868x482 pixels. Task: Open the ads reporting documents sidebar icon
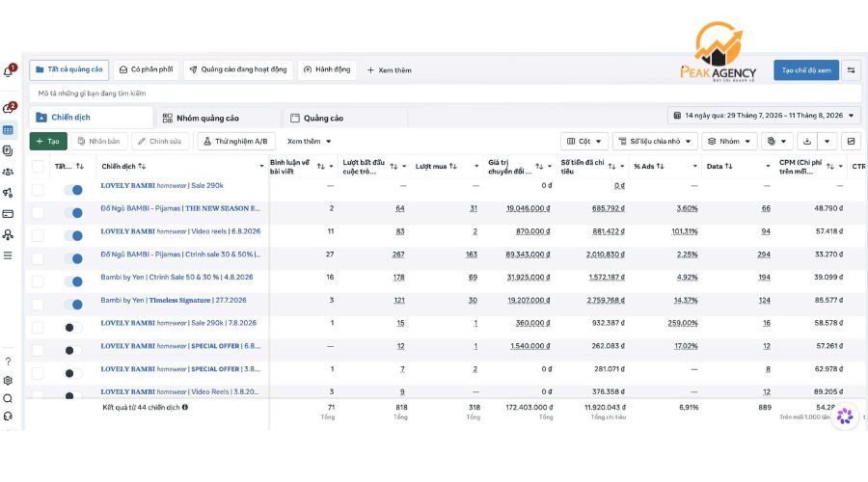(x=8, y=150)
